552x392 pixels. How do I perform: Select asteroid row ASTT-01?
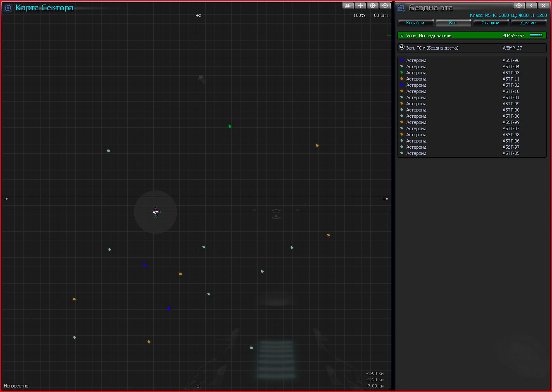[472, 97]
